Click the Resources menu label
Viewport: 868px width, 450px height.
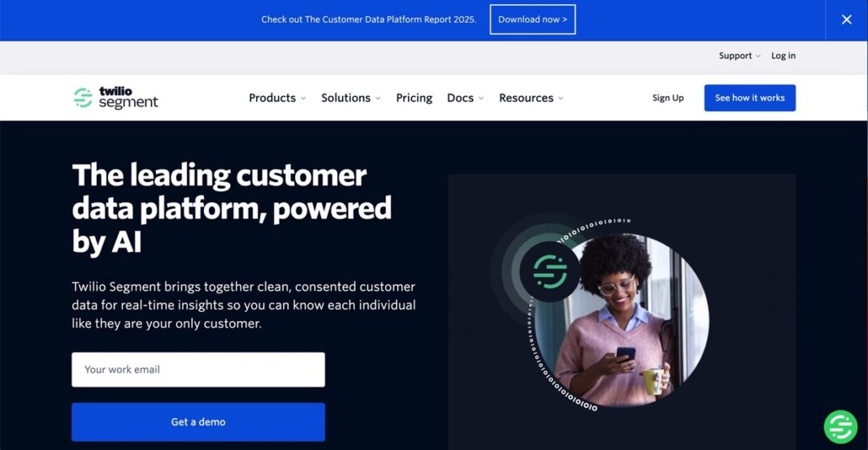526,98
